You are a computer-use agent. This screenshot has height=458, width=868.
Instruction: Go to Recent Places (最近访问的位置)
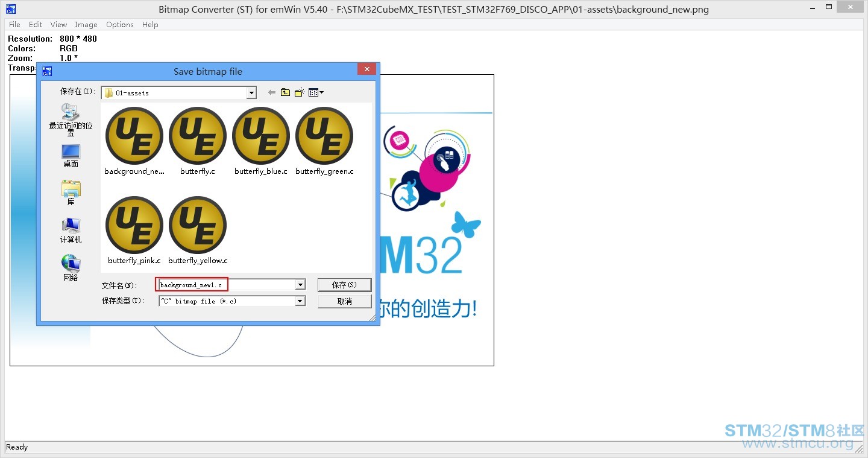71,119
